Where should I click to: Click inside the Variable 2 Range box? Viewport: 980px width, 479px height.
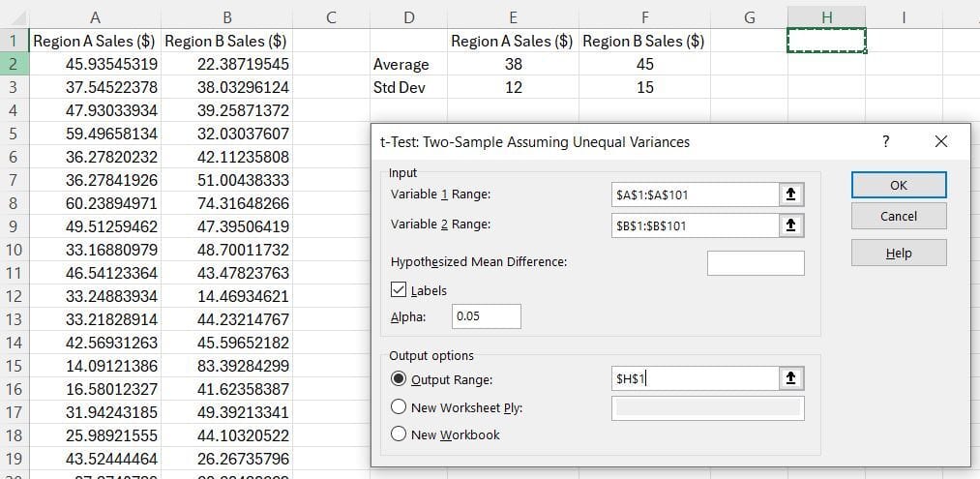(694, 225)
